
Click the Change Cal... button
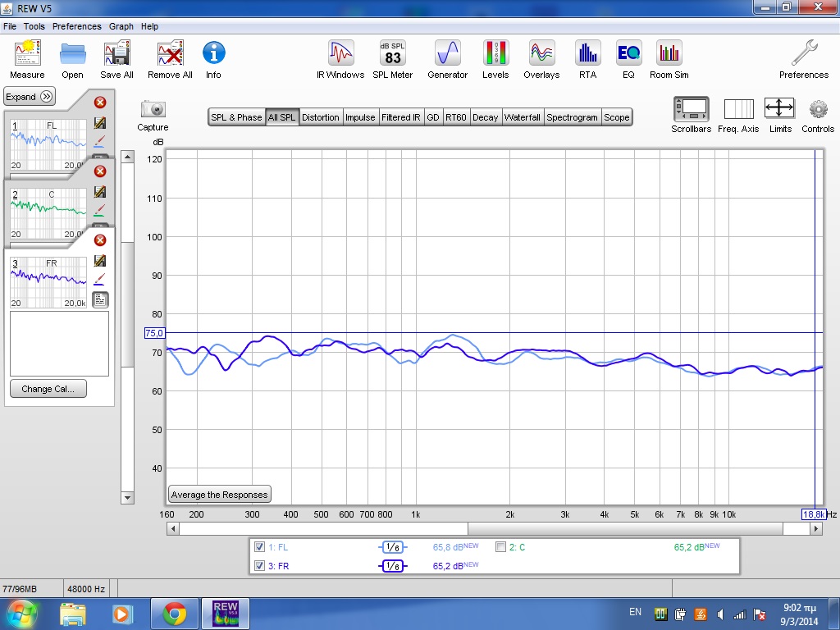[48, 389]
